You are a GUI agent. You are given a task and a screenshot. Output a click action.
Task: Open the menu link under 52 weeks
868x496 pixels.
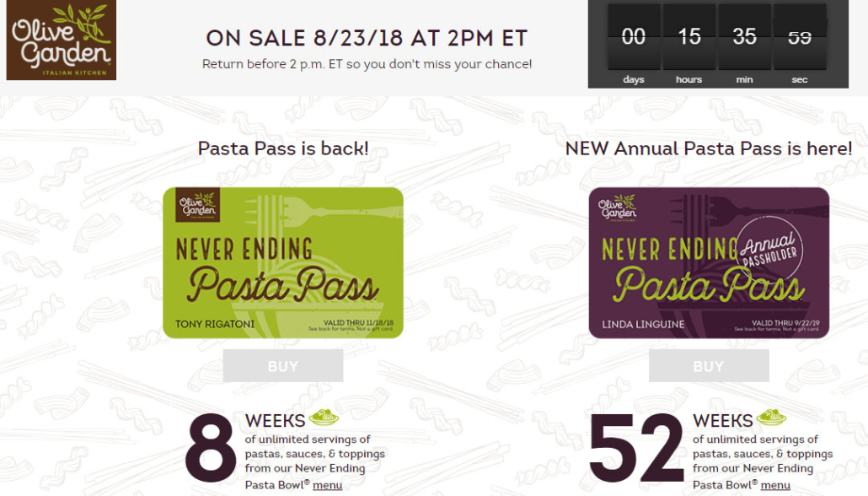(775, 485)
